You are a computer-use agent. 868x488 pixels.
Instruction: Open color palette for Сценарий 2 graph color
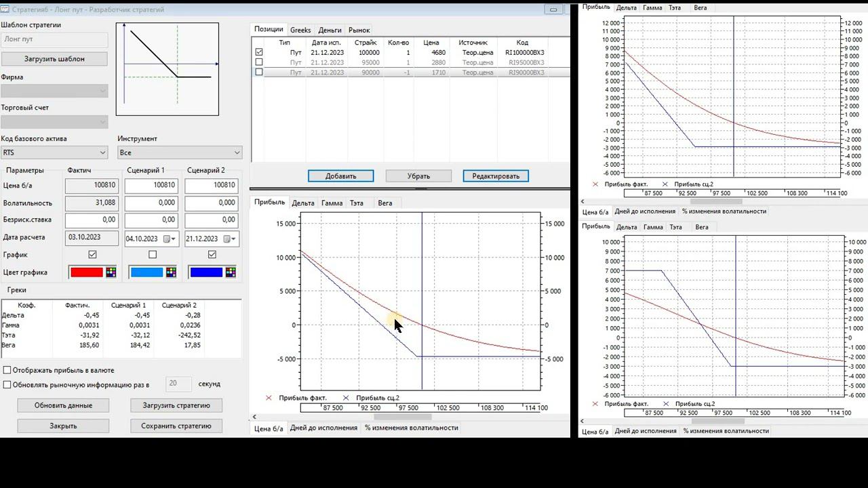[x=231, y=272]
